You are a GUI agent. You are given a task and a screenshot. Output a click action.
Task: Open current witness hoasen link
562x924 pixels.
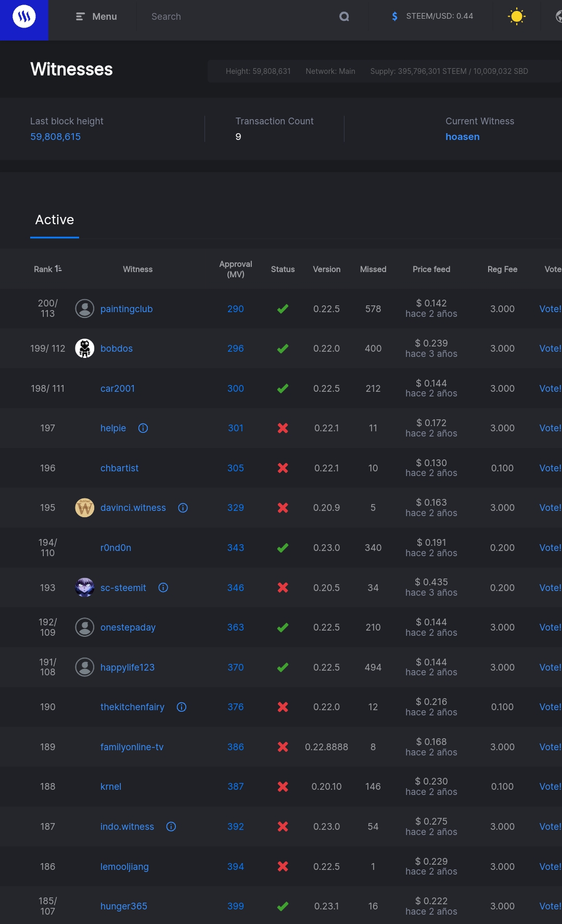click(463, 137)
